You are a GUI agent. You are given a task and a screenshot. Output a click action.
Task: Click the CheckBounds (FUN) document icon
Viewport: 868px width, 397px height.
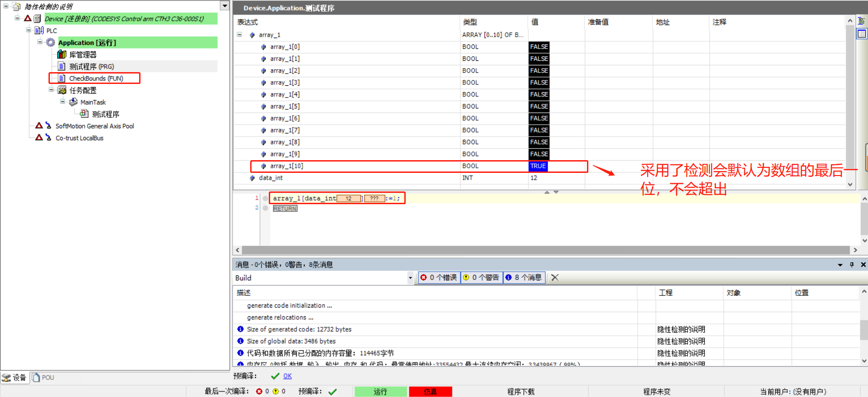pos(62,78)
